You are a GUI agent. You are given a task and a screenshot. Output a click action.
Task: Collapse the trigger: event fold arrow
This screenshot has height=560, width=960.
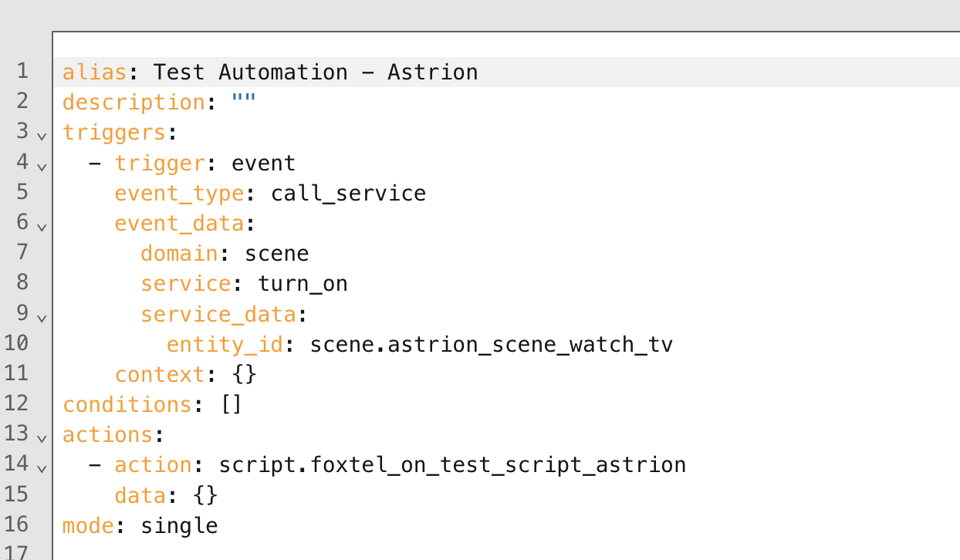(42, 166)
